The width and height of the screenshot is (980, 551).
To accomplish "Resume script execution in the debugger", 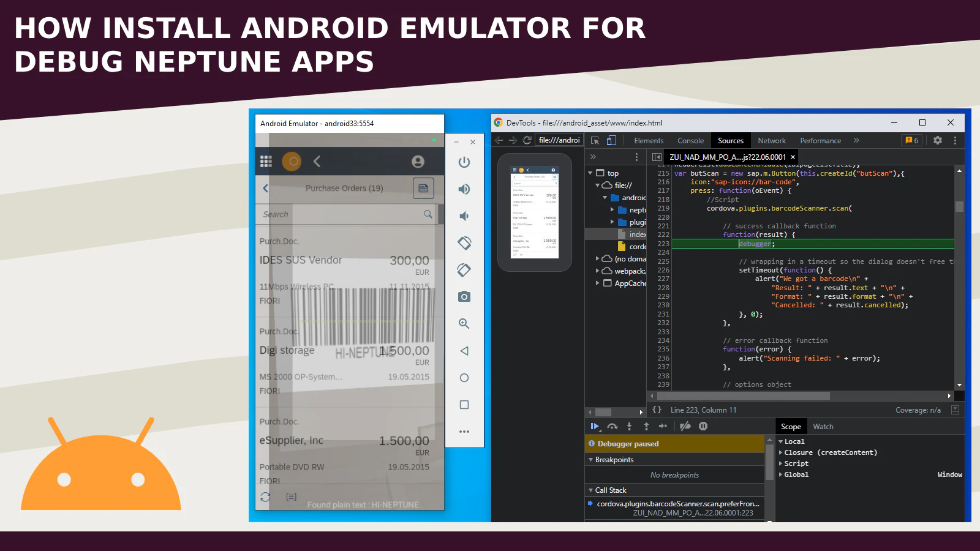I will [595, 426].
